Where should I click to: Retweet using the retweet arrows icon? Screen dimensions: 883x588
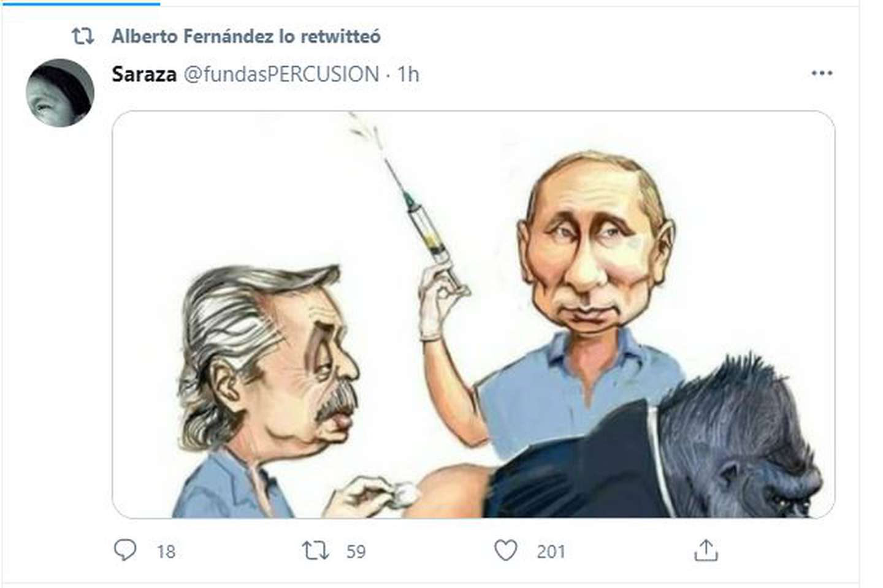click(315, 551)
